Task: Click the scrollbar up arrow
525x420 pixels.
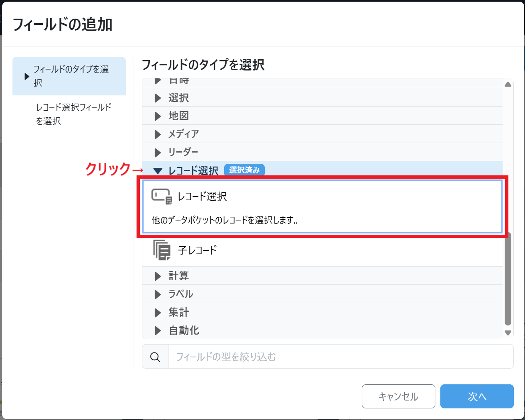Action: (x=508, y=84)
